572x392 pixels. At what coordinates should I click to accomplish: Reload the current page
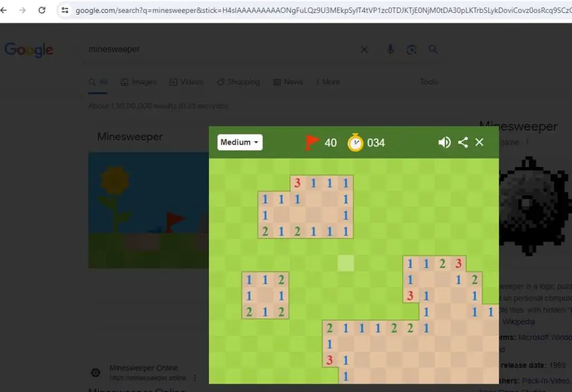[42, 9]
